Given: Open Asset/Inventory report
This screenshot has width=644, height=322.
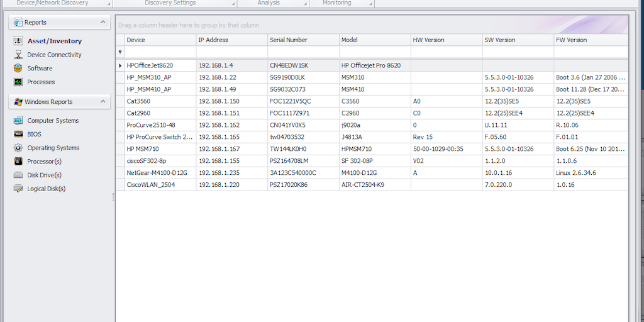Looking at the screenshot, I should [55, 41].
